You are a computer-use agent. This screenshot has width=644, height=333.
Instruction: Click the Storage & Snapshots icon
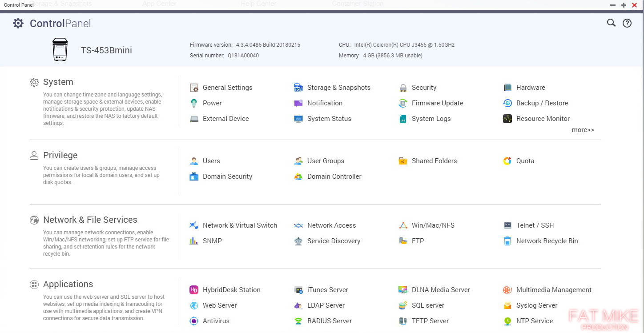298,88
